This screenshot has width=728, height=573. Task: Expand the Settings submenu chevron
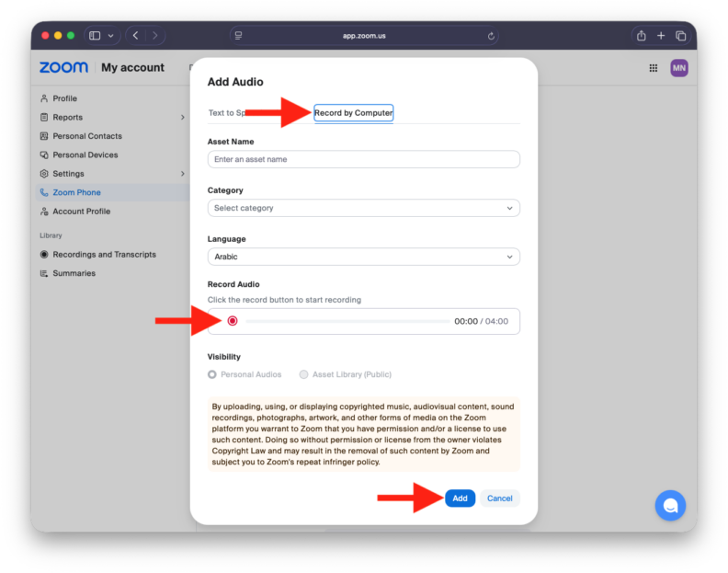183,173
